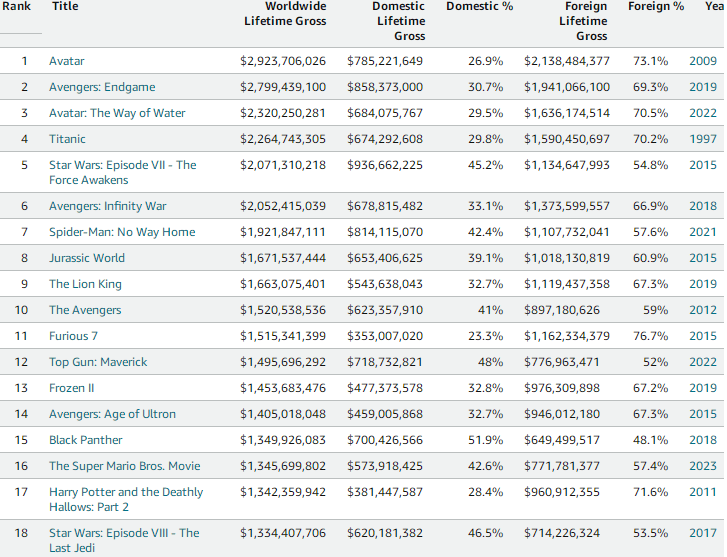Select the 2023 year link
The height and width of the screenshot is (557, 727).
pos(703,466)
